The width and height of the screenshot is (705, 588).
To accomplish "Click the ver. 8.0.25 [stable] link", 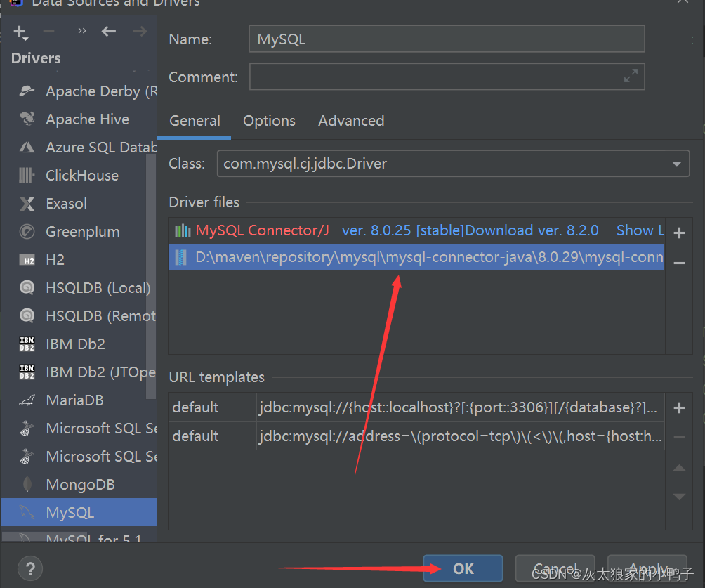I will pos(403,231).
